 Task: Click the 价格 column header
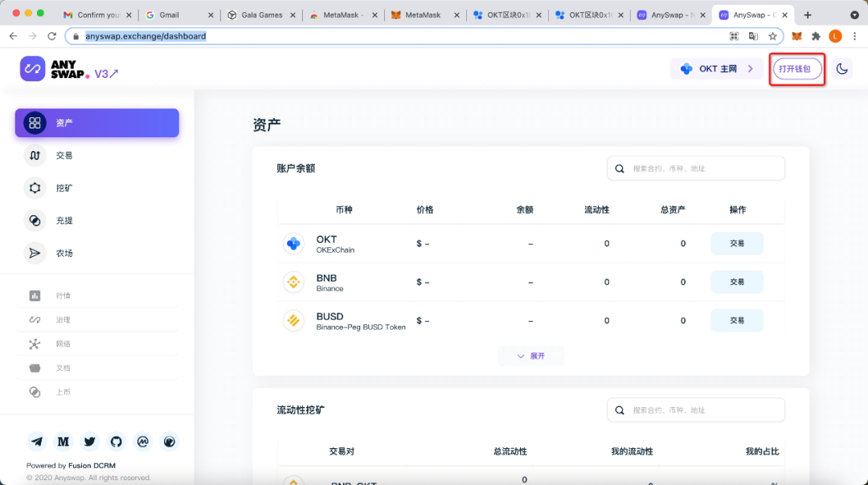point(424,210)
